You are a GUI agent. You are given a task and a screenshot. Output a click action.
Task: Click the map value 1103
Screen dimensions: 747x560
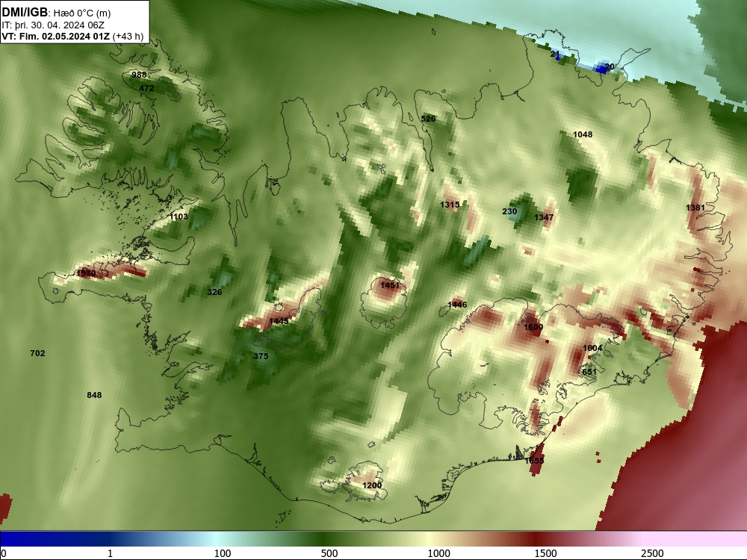coord(179,217)
